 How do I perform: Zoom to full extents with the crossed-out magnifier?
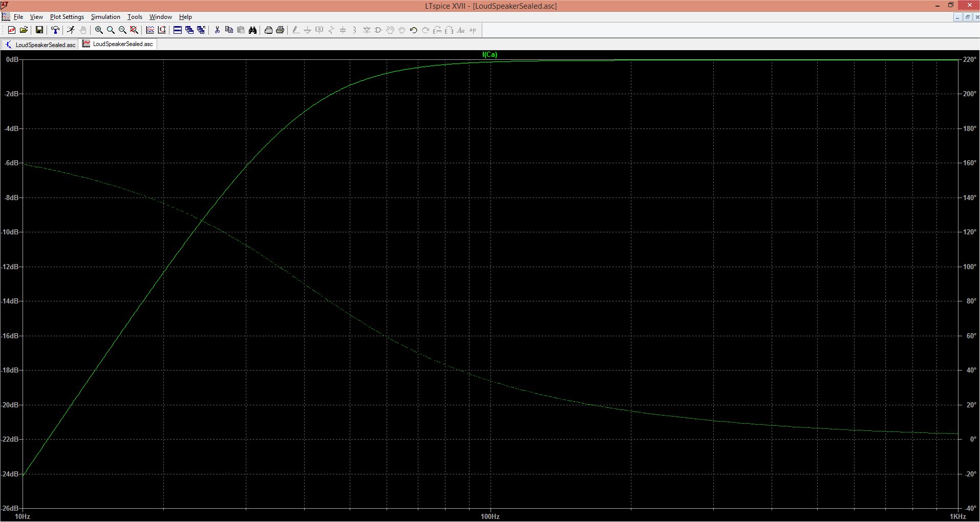click(134, 30)
